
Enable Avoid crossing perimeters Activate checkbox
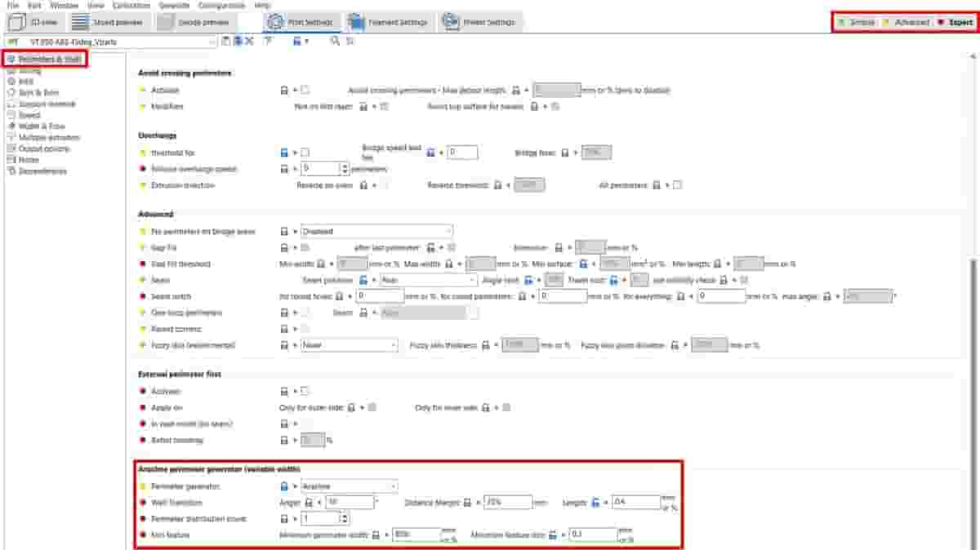click(305, 90)
